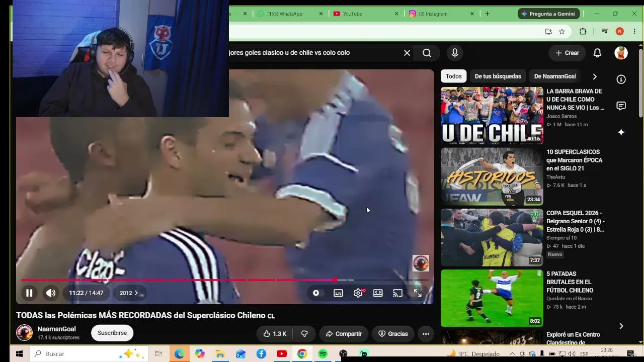This screenshot has width=644, height=362.
Task: Dislike the video
Action: (x=304, y=334)
